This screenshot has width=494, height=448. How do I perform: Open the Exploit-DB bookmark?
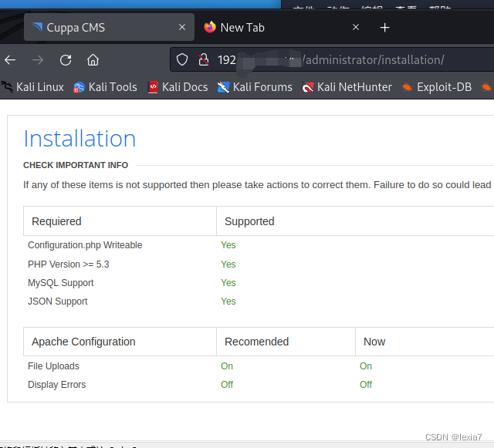point(437,87)
